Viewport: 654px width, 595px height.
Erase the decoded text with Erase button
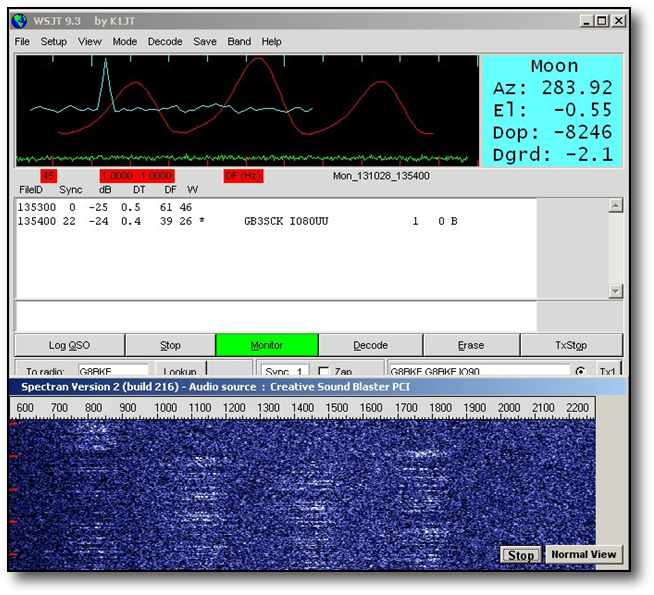(x=471, y=345)
